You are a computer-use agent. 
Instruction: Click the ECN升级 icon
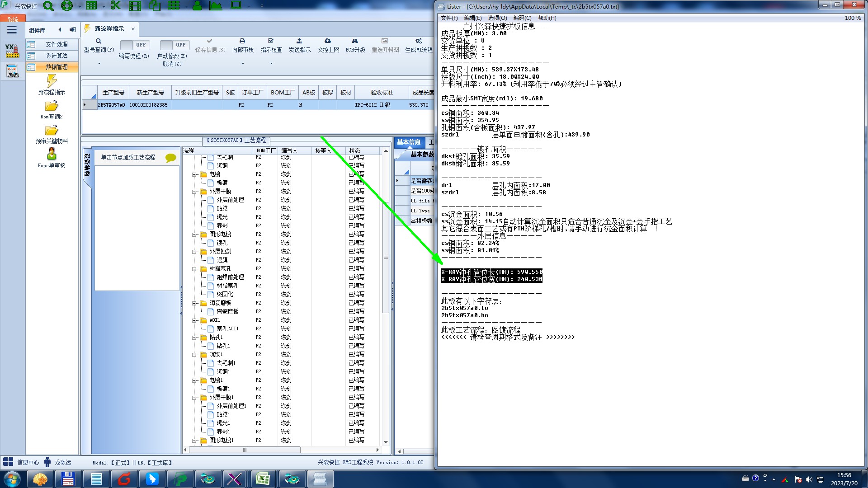(x=355, y=41)
